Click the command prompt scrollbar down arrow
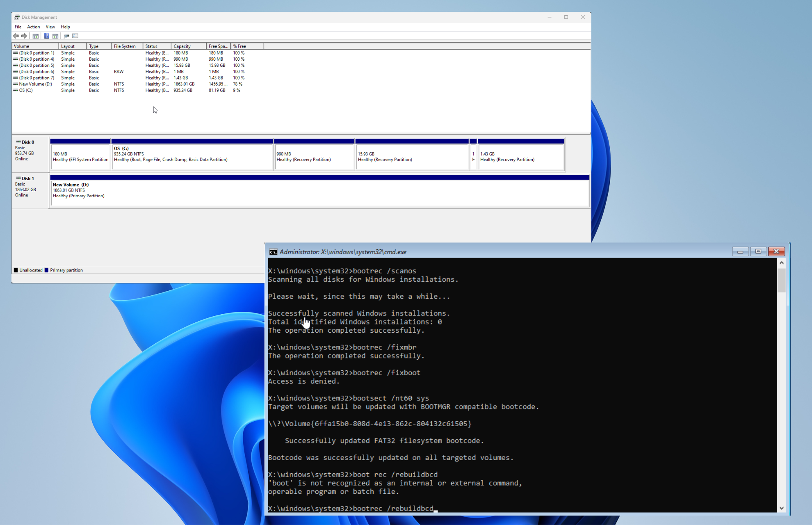The width and height of the screenshot is (812, 525). [x=782, y=508]
